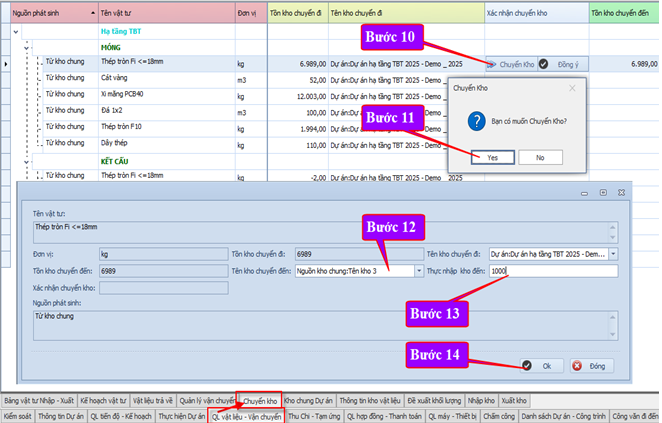Click the Đồng ý checkmark icon

click(x=542, y=63)
